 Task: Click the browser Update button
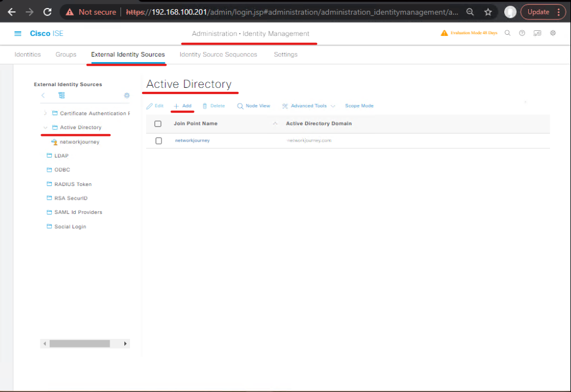(538, 12)
